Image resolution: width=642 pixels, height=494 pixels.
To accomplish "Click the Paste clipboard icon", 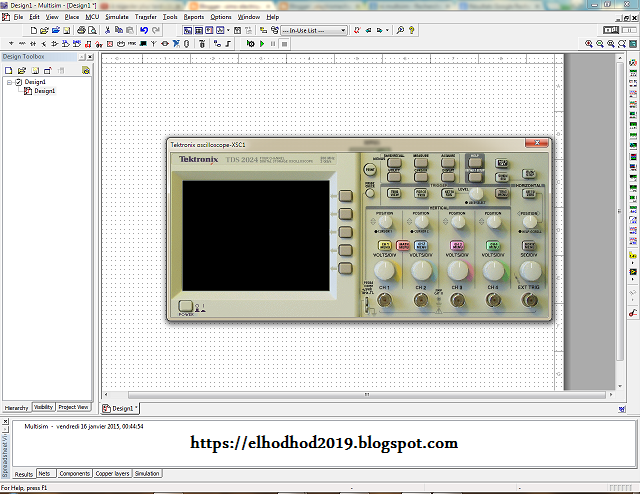I will pos(130,30).
